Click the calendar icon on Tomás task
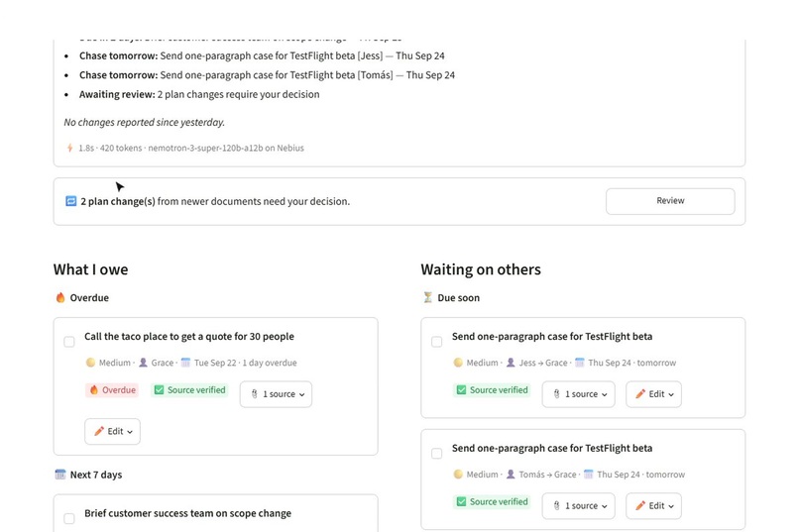This screenshot has height=532, width=799. click(x=589, y=475)
